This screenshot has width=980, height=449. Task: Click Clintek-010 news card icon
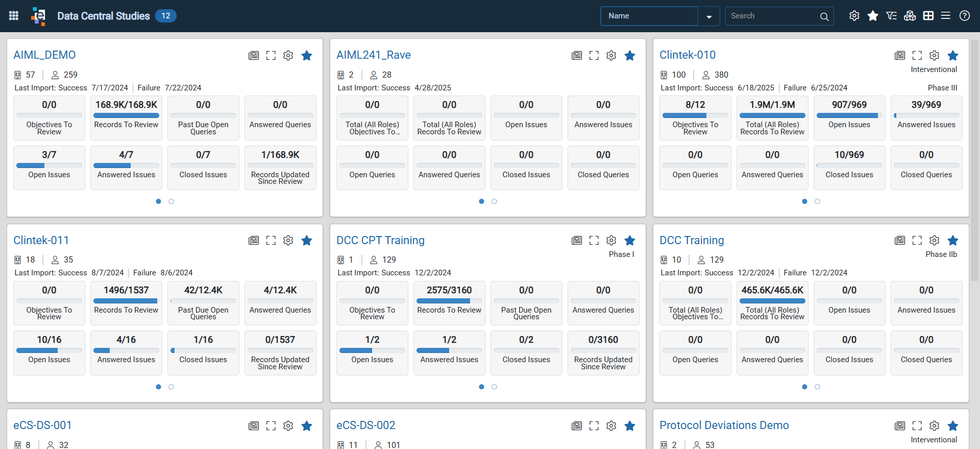click(x=900, y=55)
